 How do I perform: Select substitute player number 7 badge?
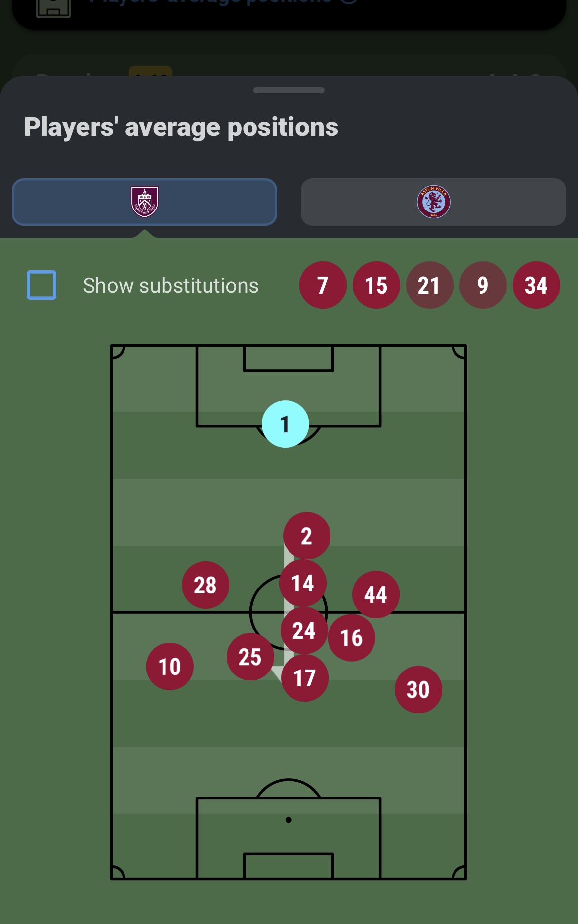[323, 285]
